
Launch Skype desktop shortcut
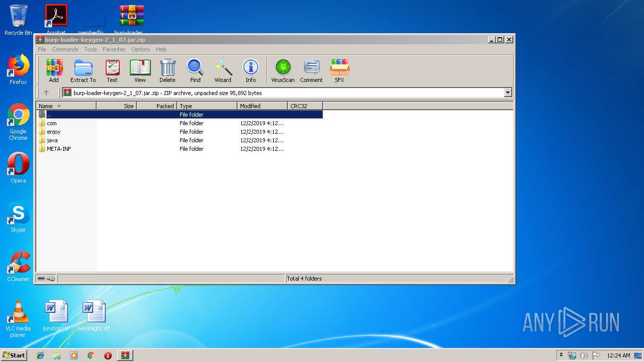18,217
